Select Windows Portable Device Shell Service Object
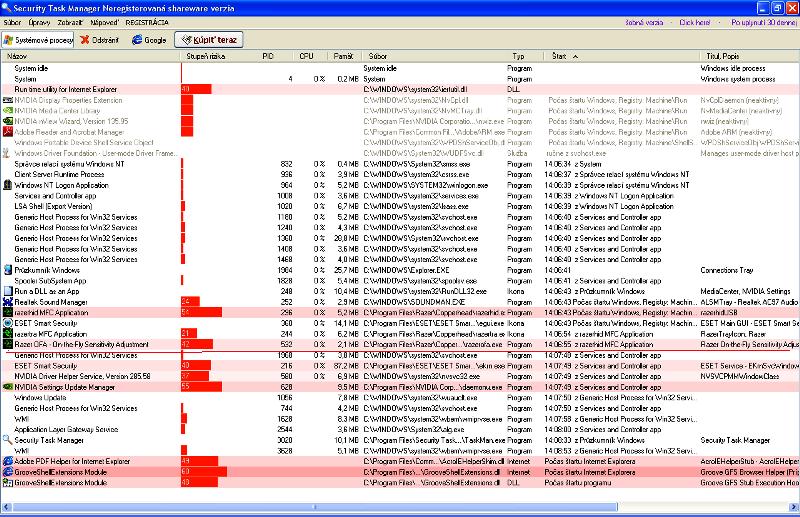Image resolution: width=800 pixels, height=517 pixels. click(x=400, y=142)
